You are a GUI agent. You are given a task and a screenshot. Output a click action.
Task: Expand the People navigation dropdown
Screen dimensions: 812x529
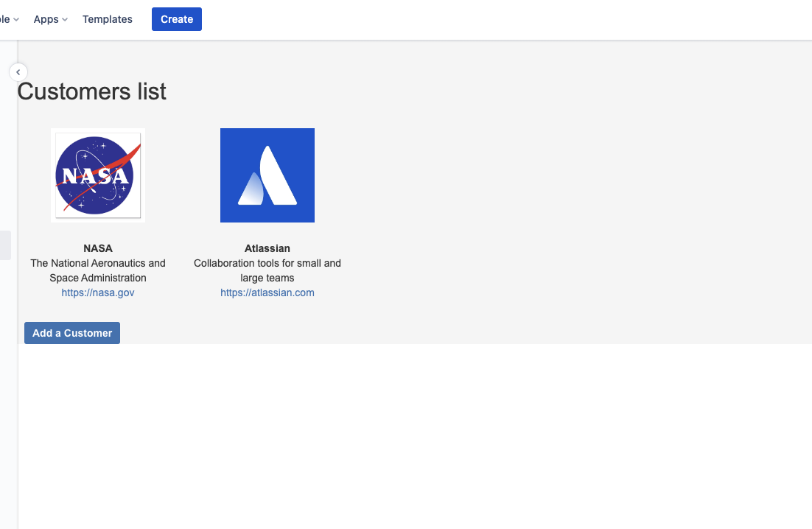(x=7, y=19)
